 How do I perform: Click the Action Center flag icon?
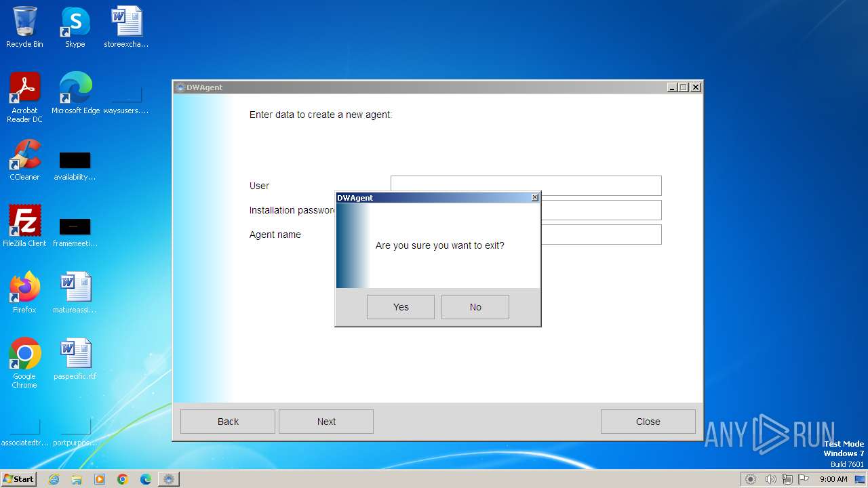pos(803,479)
